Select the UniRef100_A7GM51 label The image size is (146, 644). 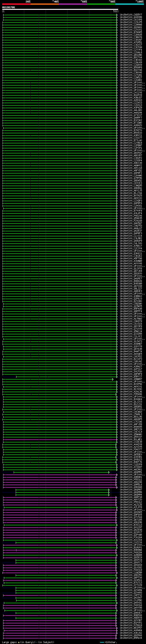tap(131, 42)
